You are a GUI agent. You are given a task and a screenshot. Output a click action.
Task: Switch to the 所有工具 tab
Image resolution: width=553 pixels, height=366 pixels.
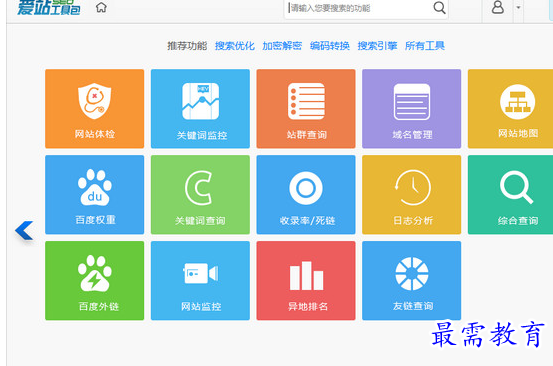point(425,46)
